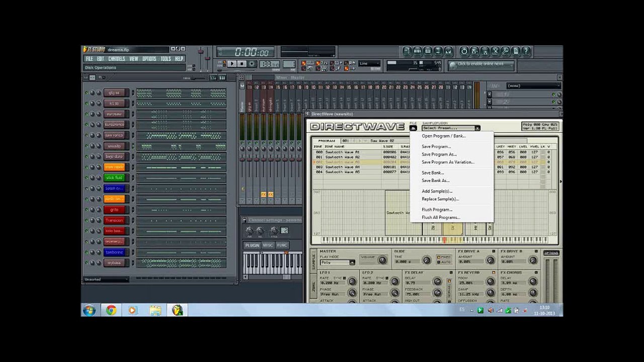
Task: Open the CHANNELS menu
Action: [117, 59]
